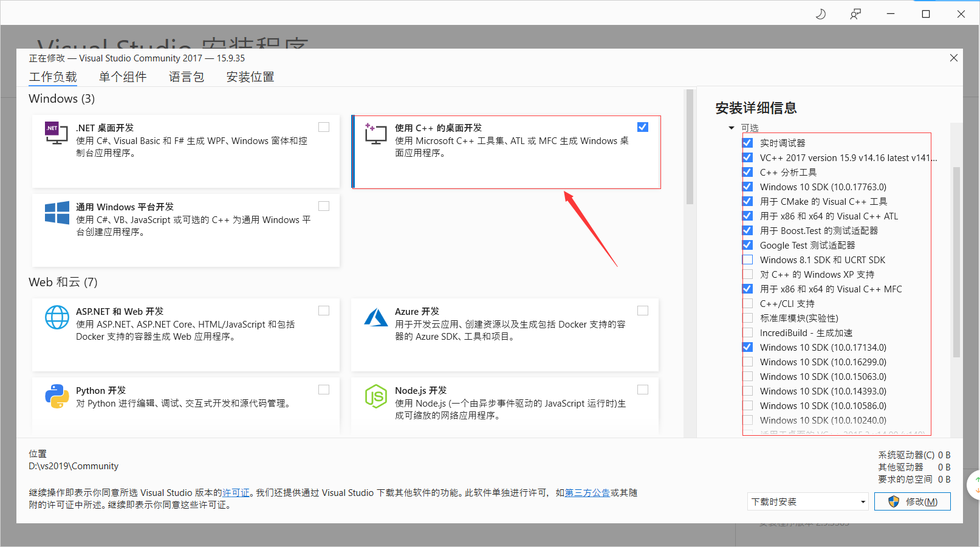Uncheck Windows 10 SDK (10.0.17134.0)
This screenshot has width=980, height=547.
click(x=748, y=347)
